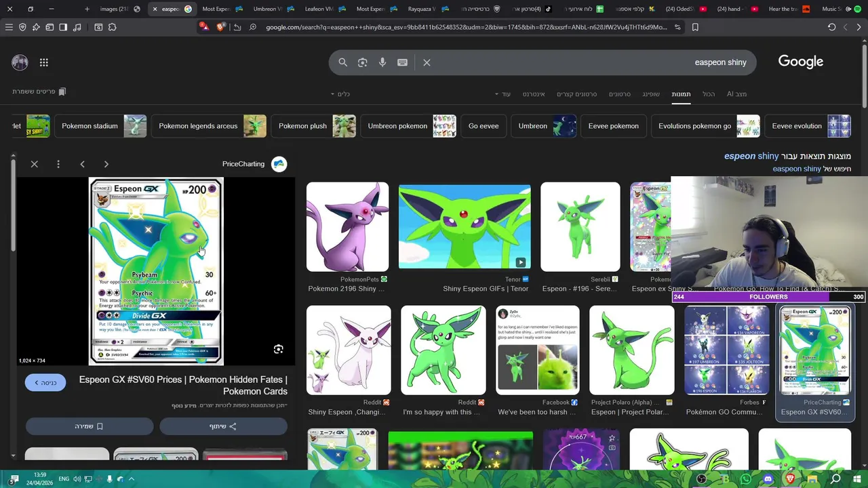
Task: Open Windows search on the taskbar
Action: pos(835,479)
